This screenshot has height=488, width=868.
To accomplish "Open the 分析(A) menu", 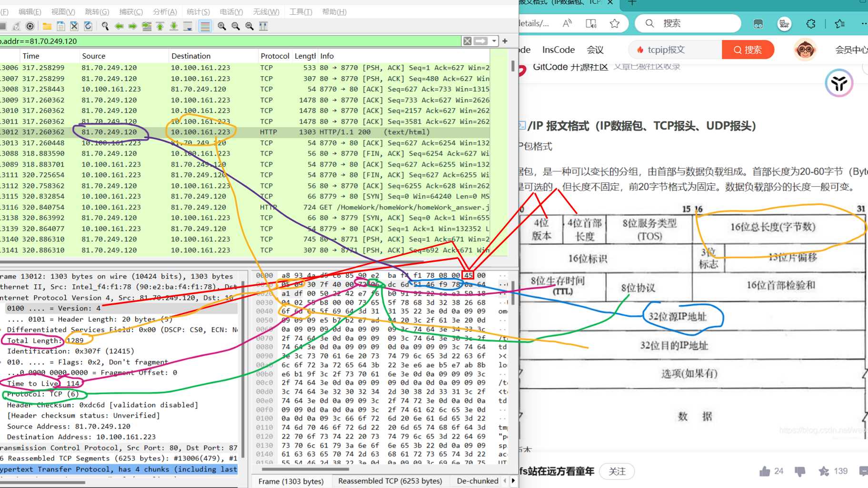I will [x=165, y=12].
